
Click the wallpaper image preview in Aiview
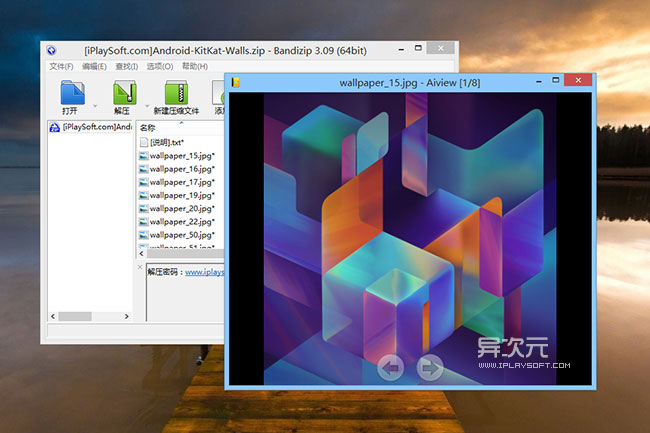coord(410,239)
